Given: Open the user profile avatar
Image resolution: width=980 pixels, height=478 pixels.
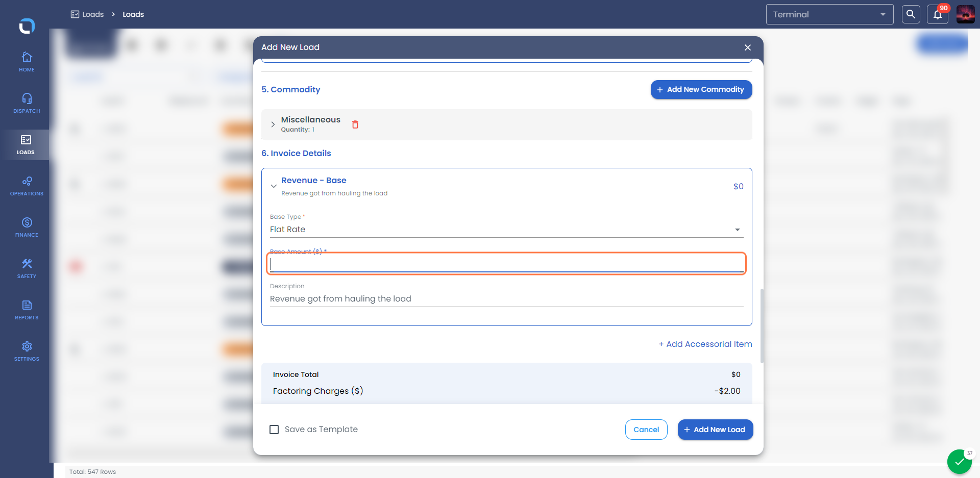Looking at the screenshot, I should (965, 14).
